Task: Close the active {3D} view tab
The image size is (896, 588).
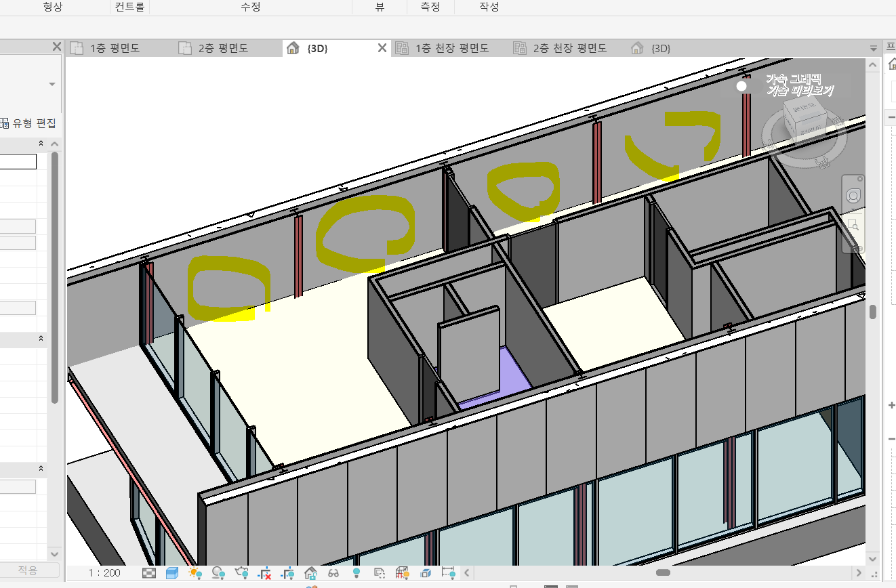Action: pyautogui.click(x=382, y=48)
